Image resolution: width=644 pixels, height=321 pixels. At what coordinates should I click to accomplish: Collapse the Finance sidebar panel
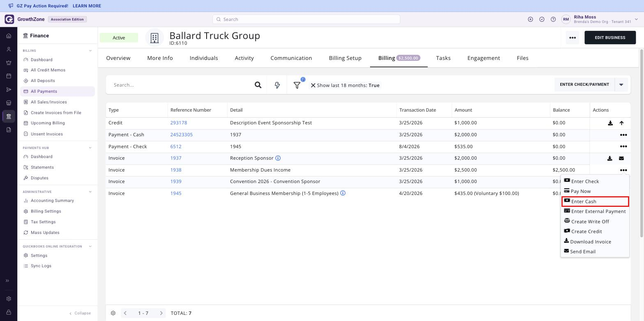[x=80, y=313]
